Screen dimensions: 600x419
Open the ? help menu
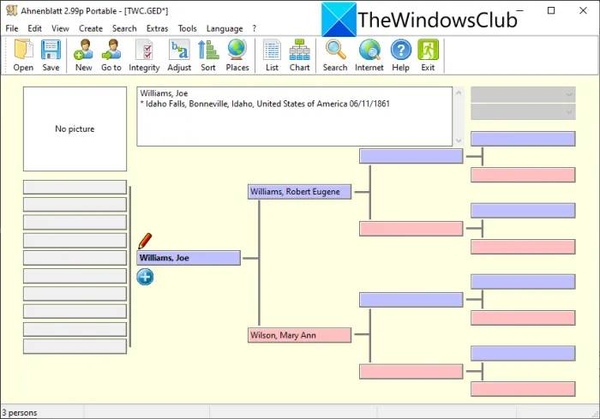tap(254, 28)
